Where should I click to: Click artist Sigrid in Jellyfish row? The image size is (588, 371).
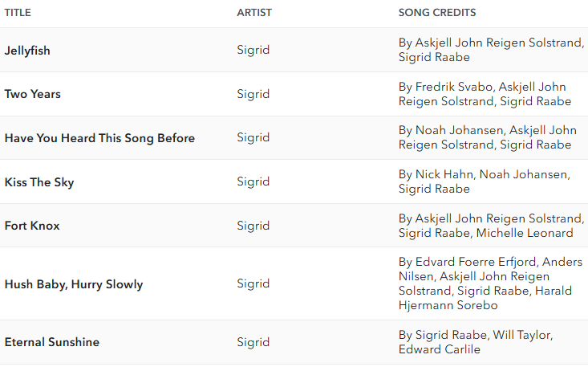tap(253, 50)
